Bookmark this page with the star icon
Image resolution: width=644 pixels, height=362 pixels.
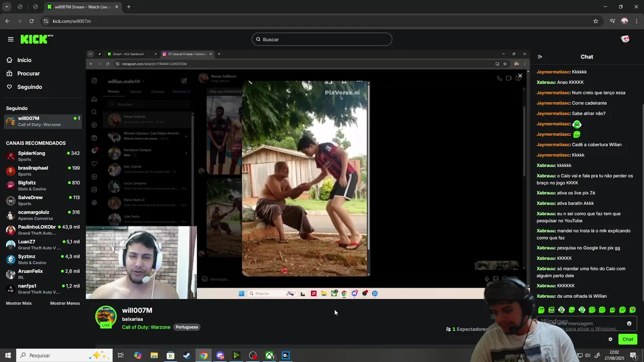[596, 21]
